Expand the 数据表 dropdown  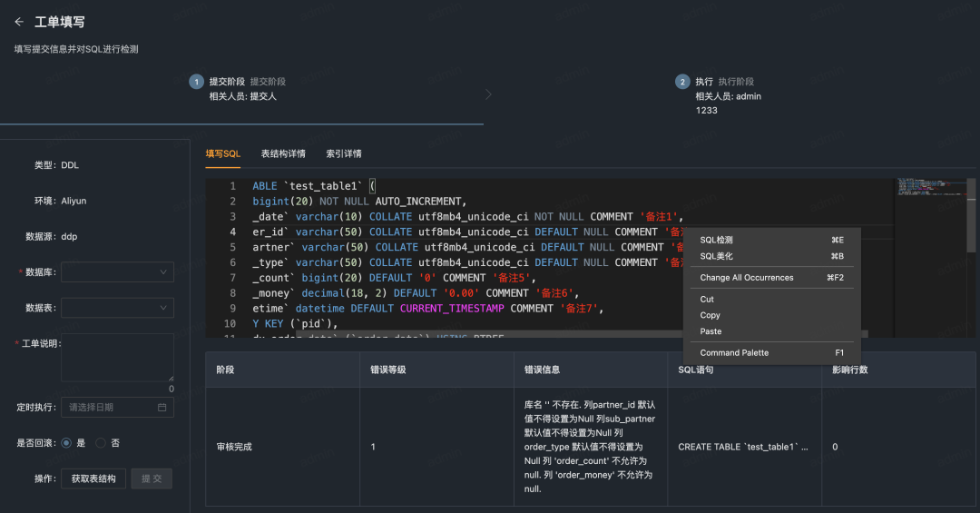point(117,308)
